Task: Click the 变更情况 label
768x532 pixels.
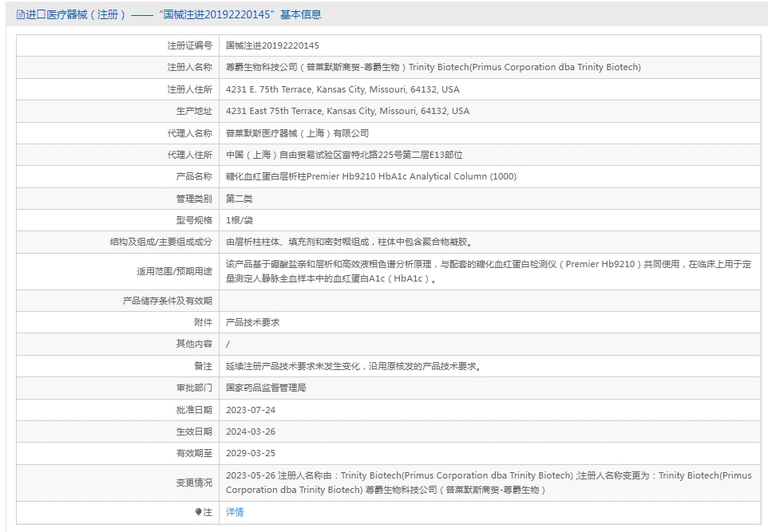Action: pyautogui.click(x=194, y=483)
